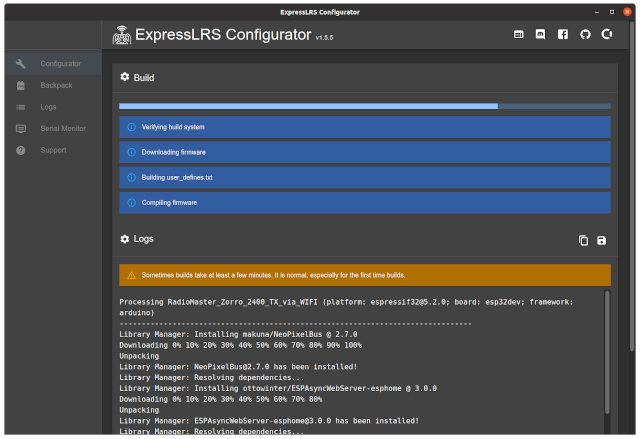Copy logs to clipboard icon
Viewport: 640px width, 439px height.
(583, 240)
